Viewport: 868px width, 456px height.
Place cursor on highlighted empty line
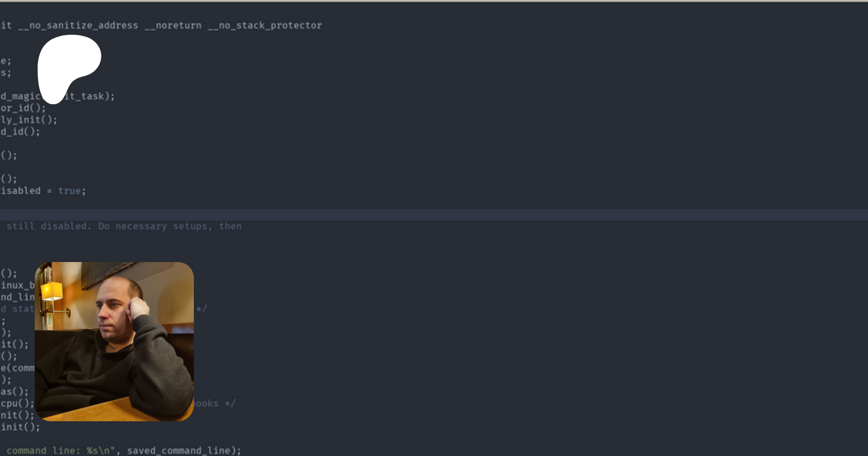(434, 215)
